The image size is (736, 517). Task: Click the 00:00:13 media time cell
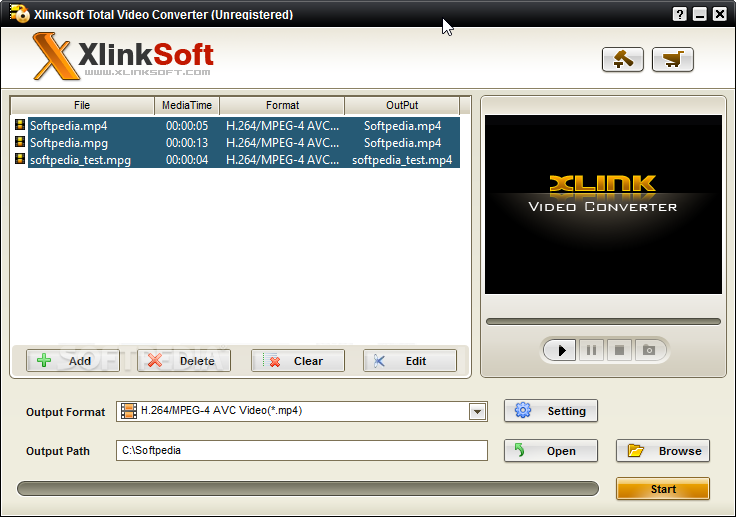click(187, 143)
